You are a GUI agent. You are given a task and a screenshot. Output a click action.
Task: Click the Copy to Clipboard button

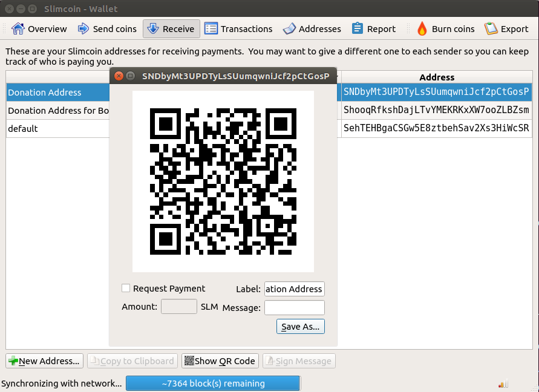132,361
